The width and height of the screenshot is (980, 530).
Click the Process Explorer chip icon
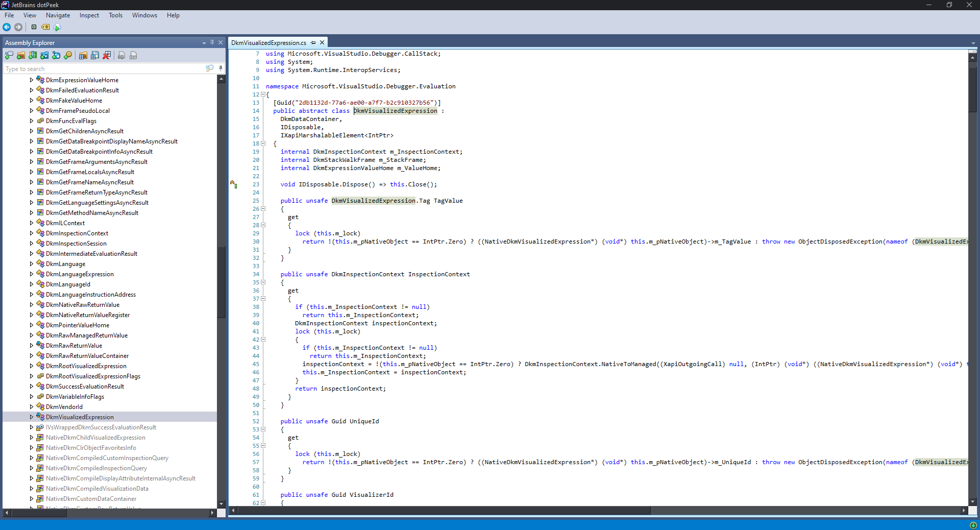34,27
